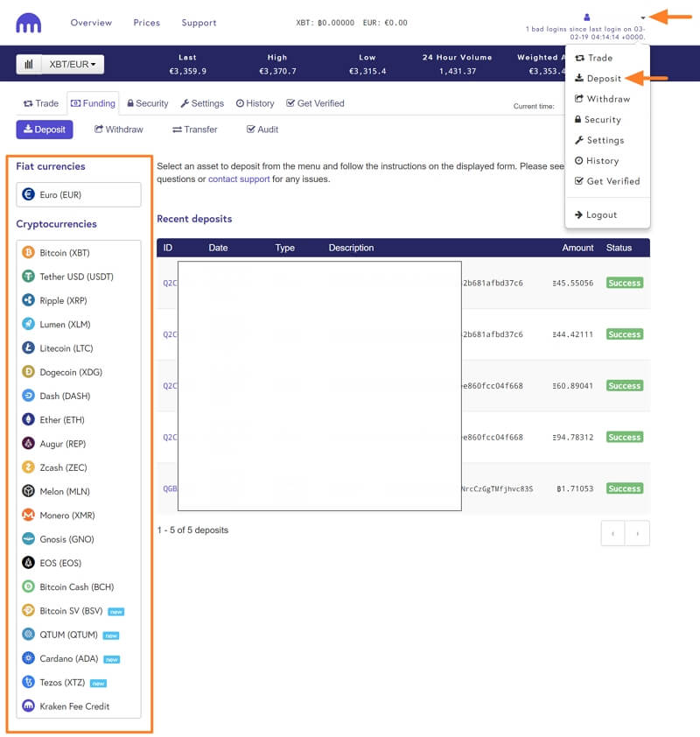700x737 pixels.
Task: Select the ฿1.71053 amount cell
Action: (x=575, y=488)
